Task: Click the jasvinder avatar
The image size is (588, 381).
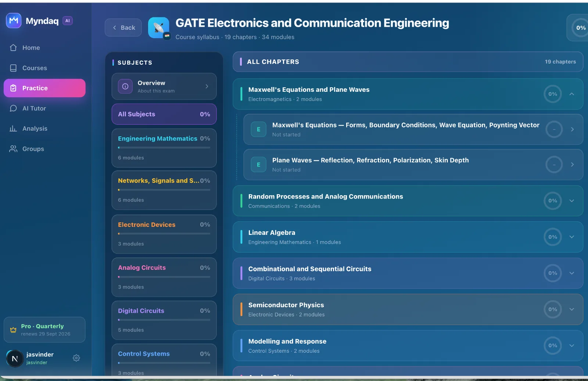Action: click(15, 359)
